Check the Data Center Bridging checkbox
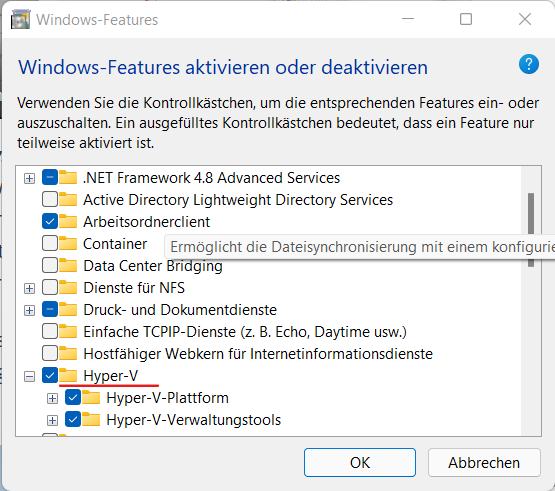Screen dimensions: 555x491 click(x=50, y=266)
